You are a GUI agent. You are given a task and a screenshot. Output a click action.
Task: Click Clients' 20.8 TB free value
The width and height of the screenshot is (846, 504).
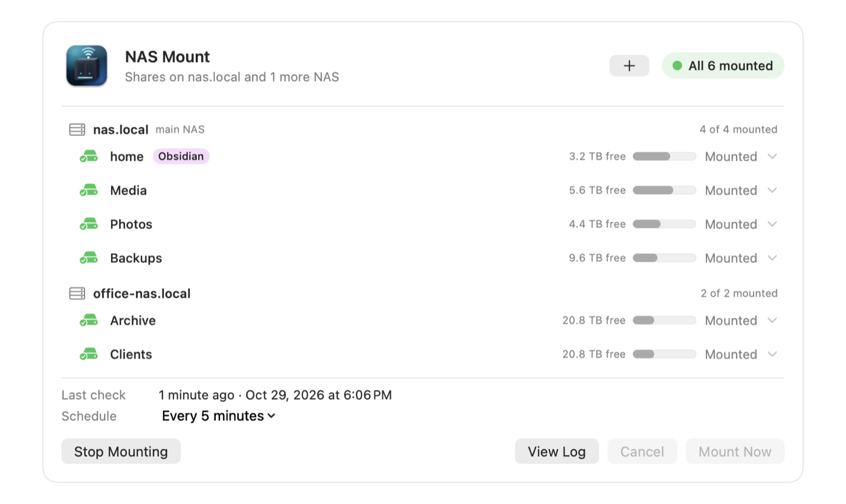tap(594, 354)
